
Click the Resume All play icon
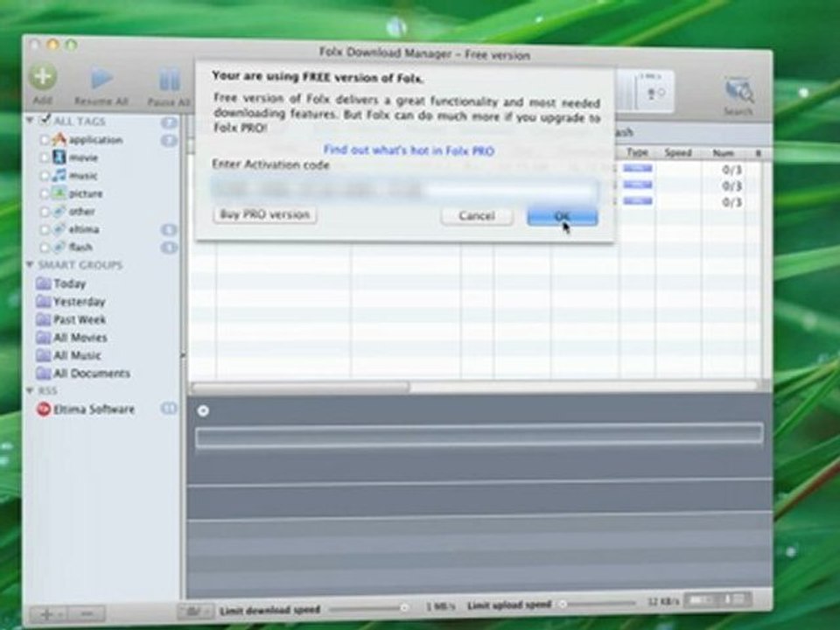(101, 80)
